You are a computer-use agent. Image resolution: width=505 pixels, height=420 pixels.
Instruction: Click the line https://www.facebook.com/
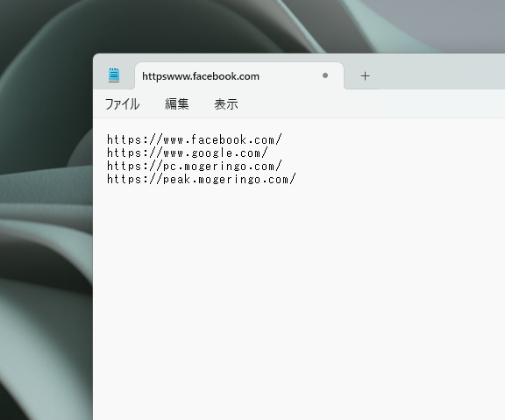(x=195, y=139)
